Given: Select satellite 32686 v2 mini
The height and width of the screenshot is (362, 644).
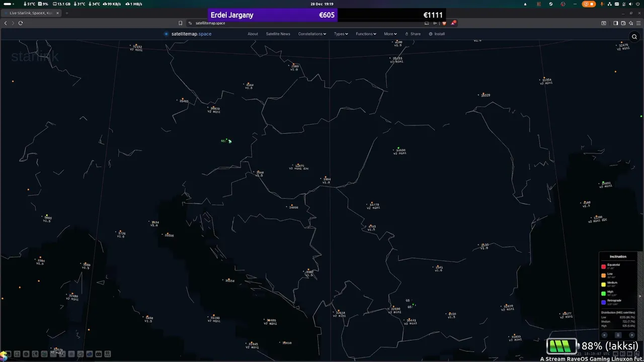Looking at the screenshot, I should [395, 310].
